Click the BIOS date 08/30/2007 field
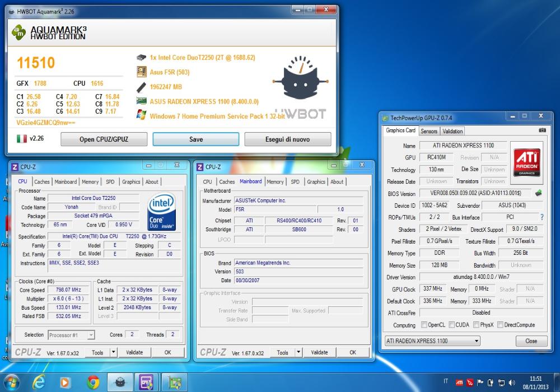This screenshot has width=560, height=392. [298, 280]
